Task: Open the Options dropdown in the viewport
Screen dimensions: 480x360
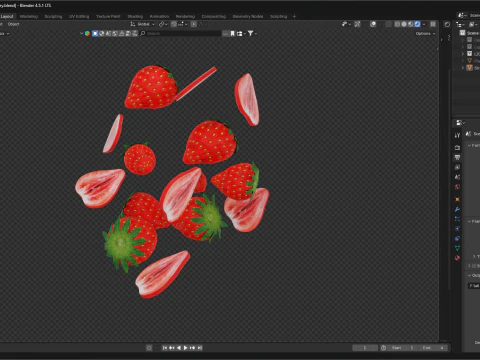Action: pyautogui.click(x=425, y=33)
